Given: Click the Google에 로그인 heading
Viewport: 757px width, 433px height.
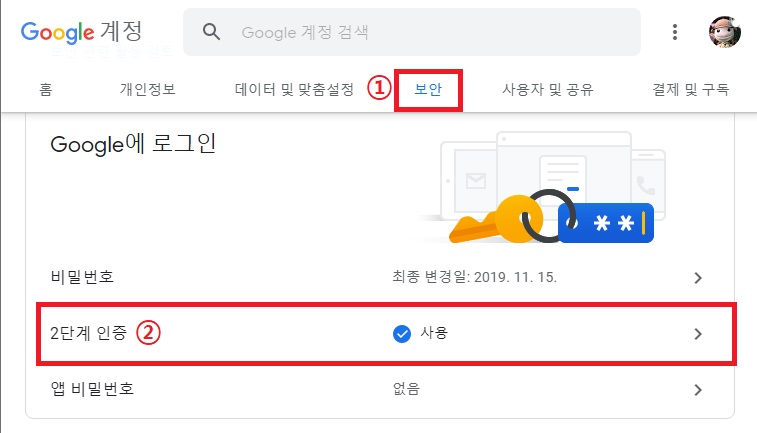Looking at the screenshot, I should click(x=133, y=144).
